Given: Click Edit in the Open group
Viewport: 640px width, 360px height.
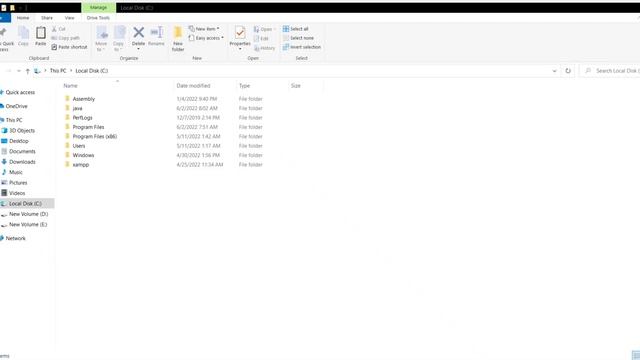Looking at the screenshot, I should (261, 39).
